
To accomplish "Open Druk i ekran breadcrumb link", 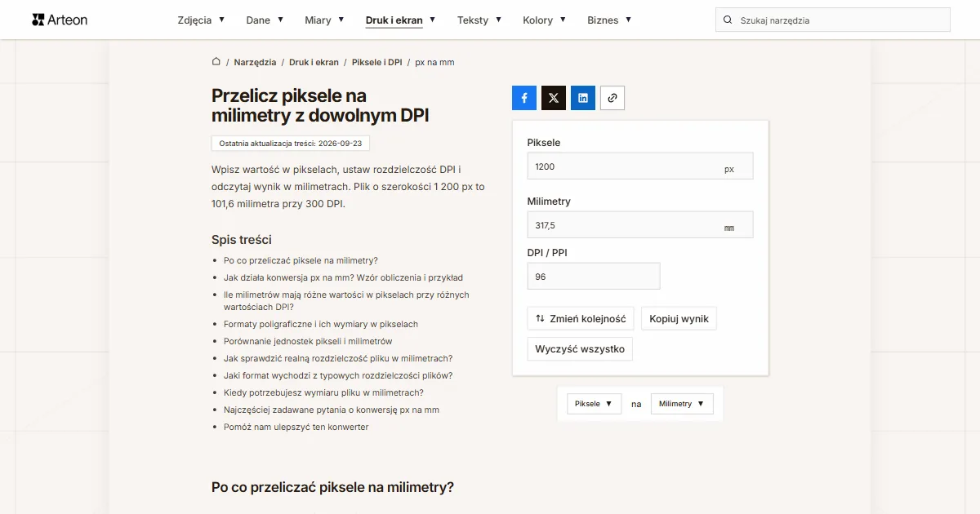I will [314, 62].
